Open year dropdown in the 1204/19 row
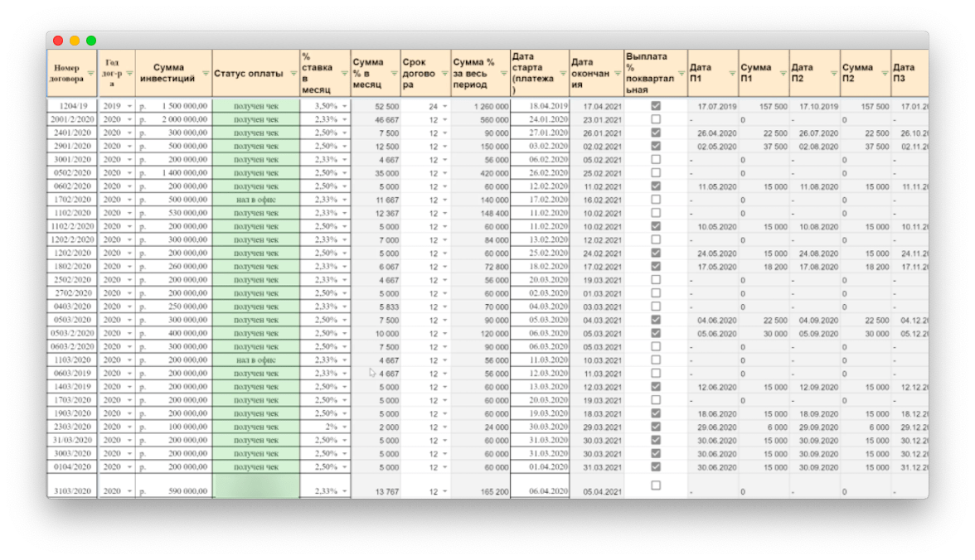Screen dimensions: 975x560 (x=129, y=107)
